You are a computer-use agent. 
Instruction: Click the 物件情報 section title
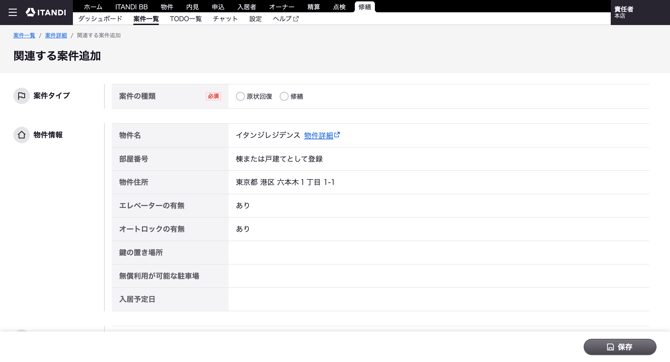click(48, 135)
